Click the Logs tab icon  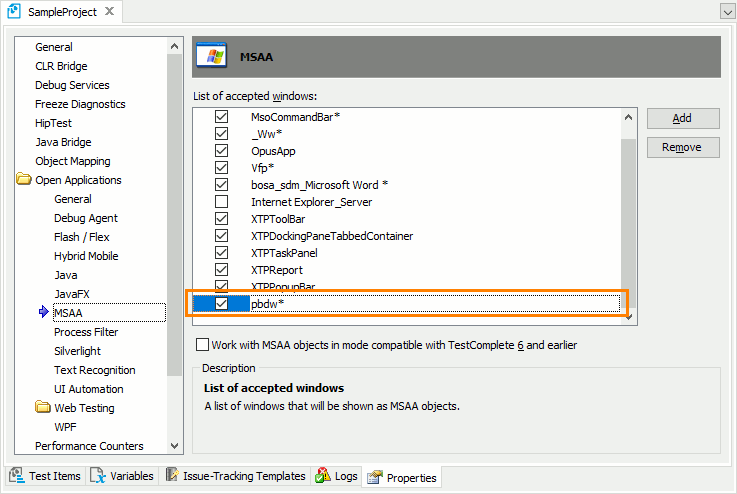(x=323, y=476)
